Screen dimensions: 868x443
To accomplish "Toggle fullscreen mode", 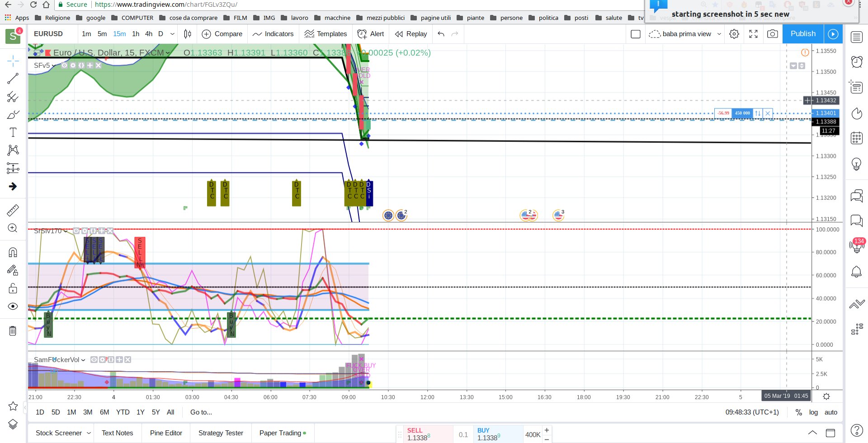I will point(754,34).
